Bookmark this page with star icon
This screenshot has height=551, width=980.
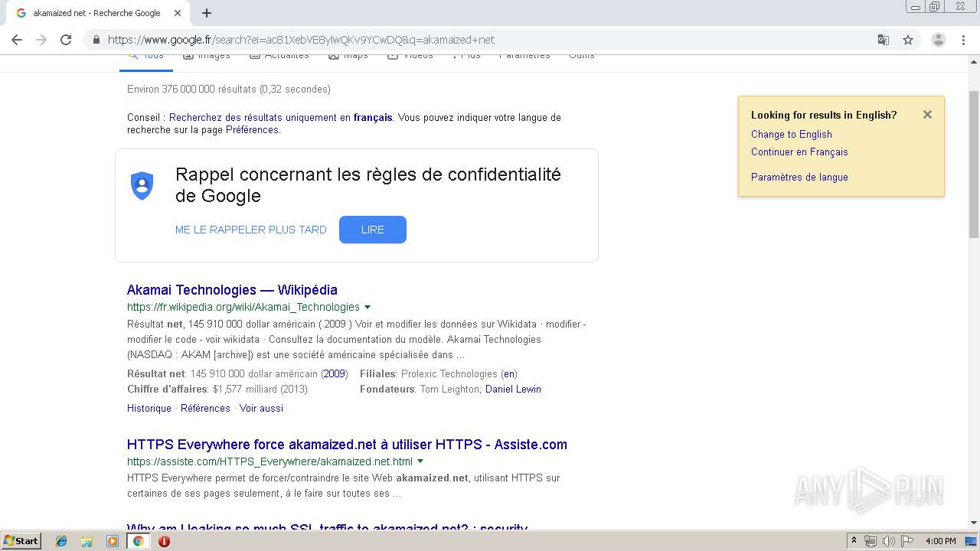pyautogui.click(x=908, y=40)
